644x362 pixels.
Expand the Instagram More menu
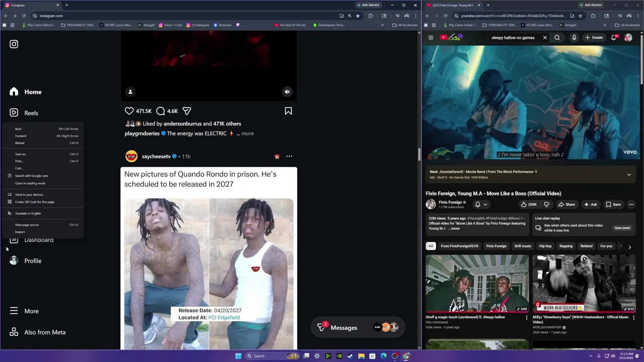24,311
